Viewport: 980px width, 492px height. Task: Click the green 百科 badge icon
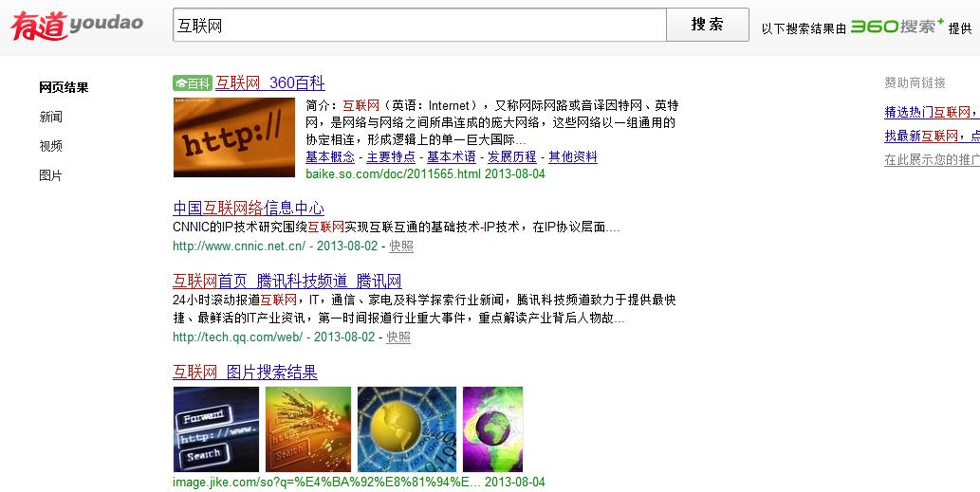[193, 83]
